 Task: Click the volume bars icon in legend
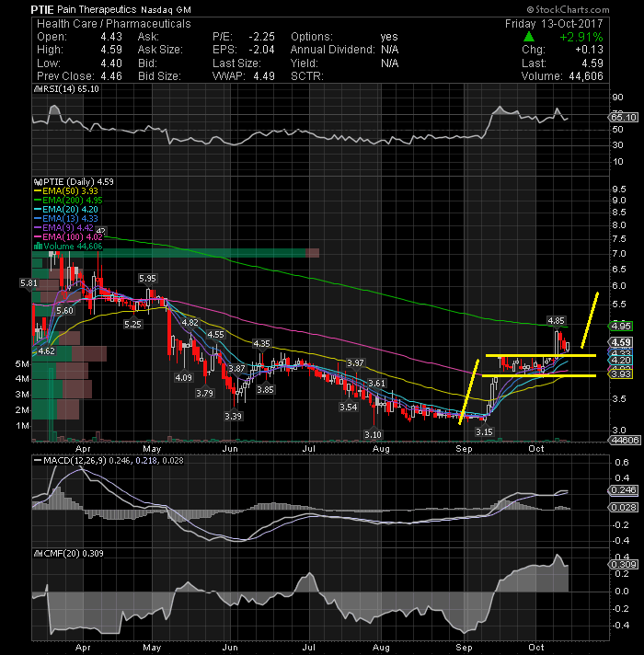[38, 246]
